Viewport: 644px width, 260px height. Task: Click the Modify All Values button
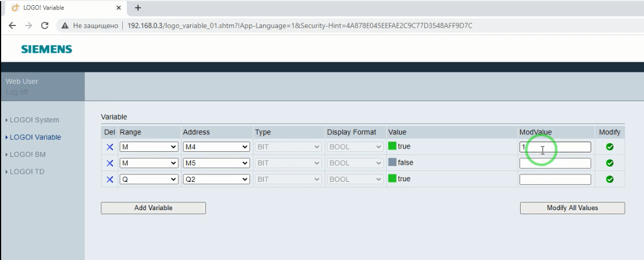pyautogui.click(x=572, y=208)
